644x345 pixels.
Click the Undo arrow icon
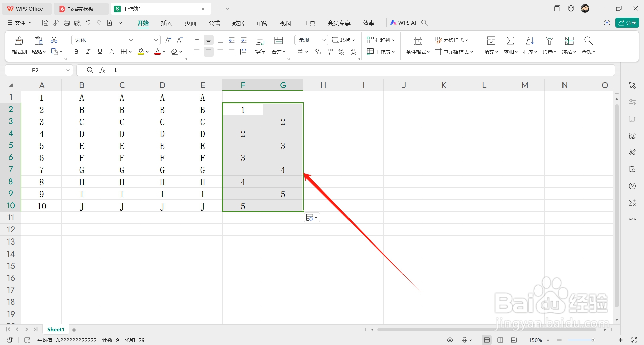tap(88, 23)
